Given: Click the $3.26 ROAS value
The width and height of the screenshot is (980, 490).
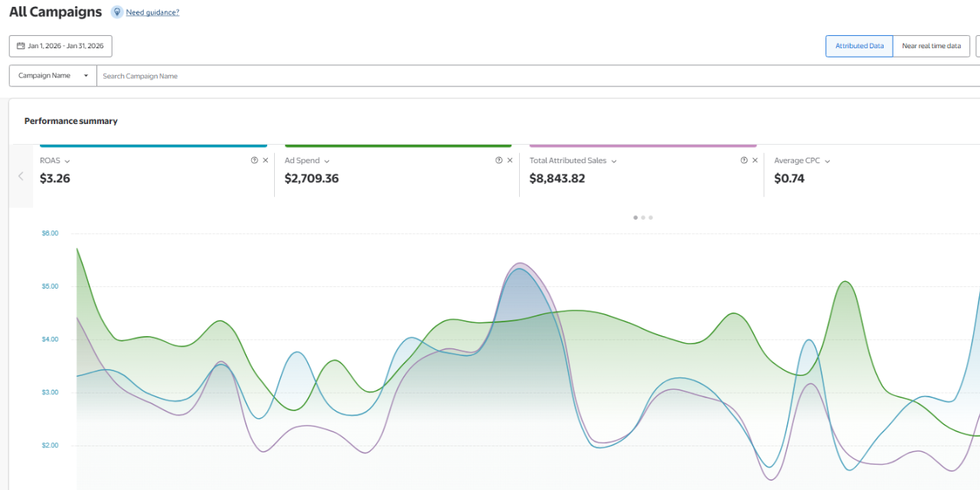Looking at the screenshot, I should click(x=55, y=178).
